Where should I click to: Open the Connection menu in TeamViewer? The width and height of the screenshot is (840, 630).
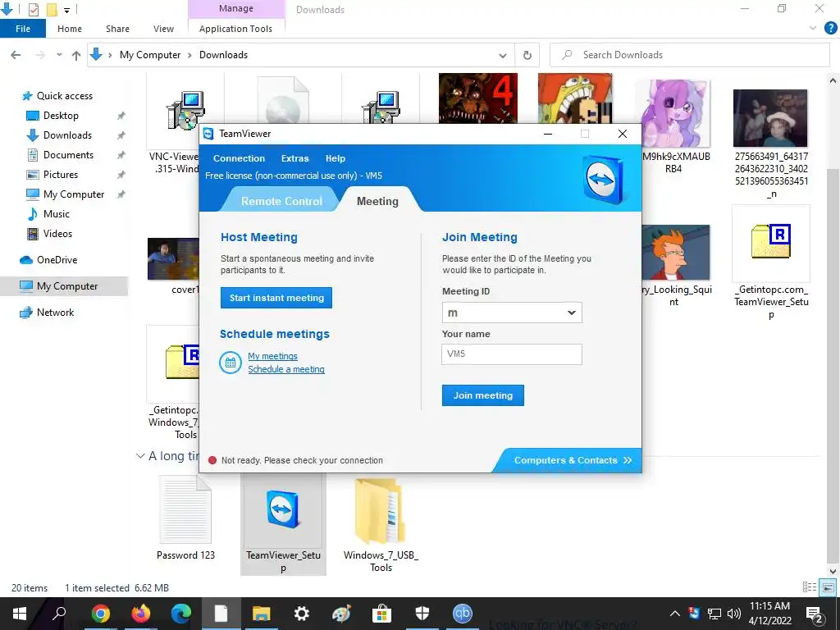(239, 158)
